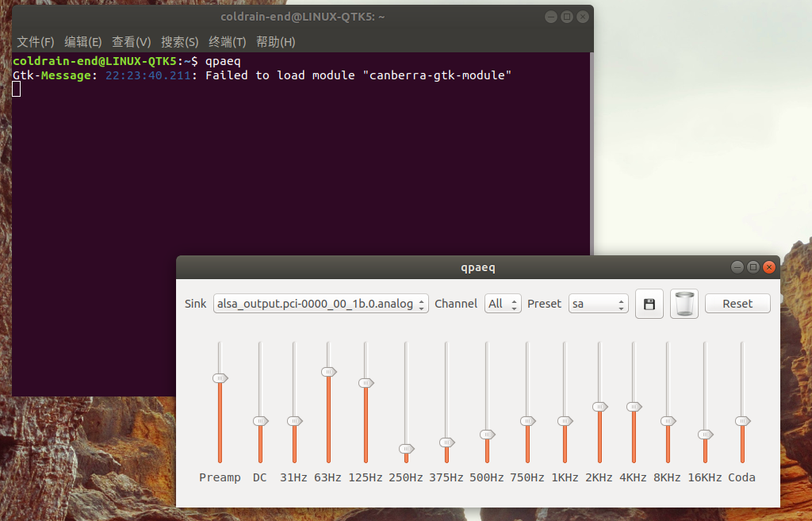Open the 帮助 menu in terminal
The width and height of the screenshot is (812, 521).
click(274, 41)
